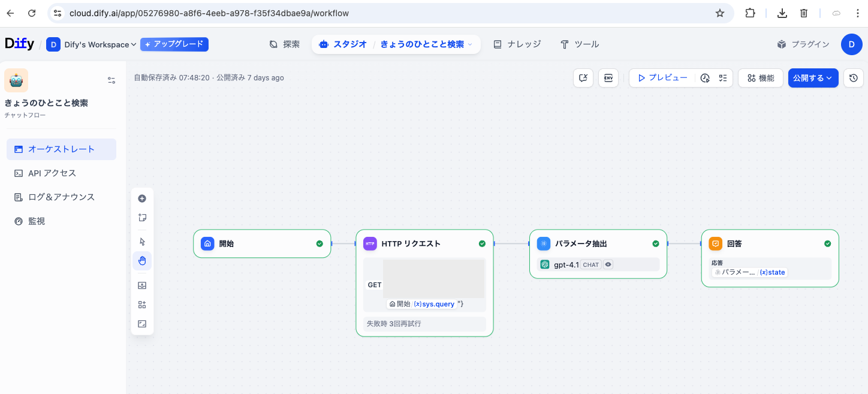Open run history clock icon beside preview
This screenshot has height=394, width=868.
705,78
